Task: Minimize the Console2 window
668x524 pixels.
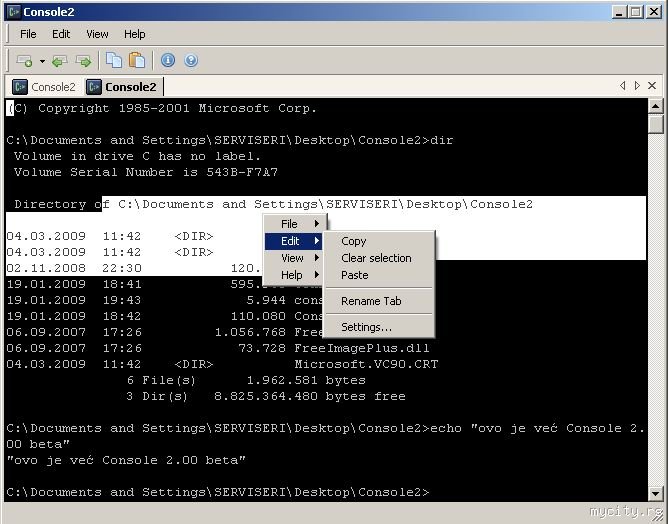Action: point(619,12)
